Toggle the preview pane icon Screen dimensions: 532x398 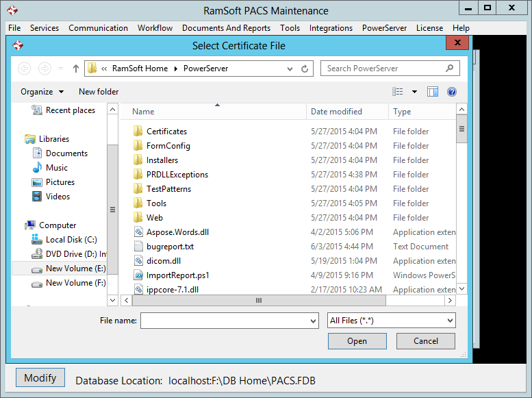coord(433,92)
